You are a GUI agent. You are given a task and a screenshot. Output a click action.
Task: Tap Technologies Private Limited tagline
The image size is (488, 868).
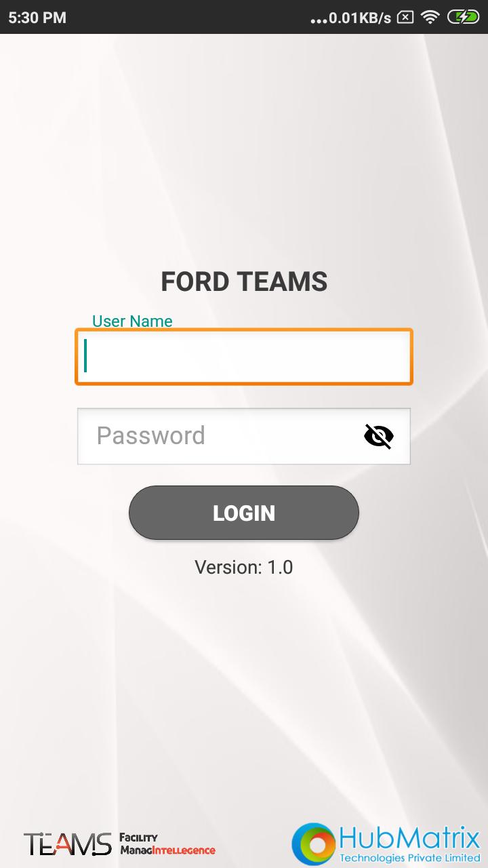pos(409,859)
